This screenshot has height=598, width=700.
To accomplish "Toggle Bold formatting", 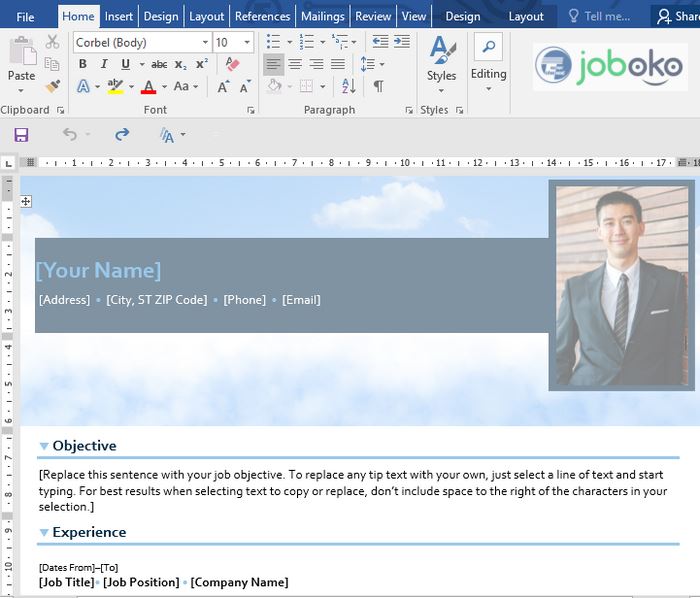I will click(83, 64).
